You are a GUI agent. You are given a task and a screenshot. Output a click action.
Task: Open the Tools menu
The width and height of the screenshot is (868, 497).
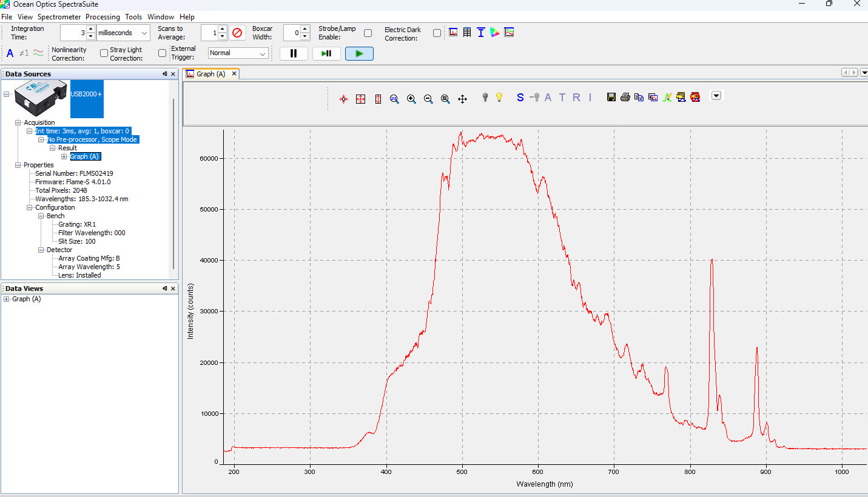coord(133,17)
